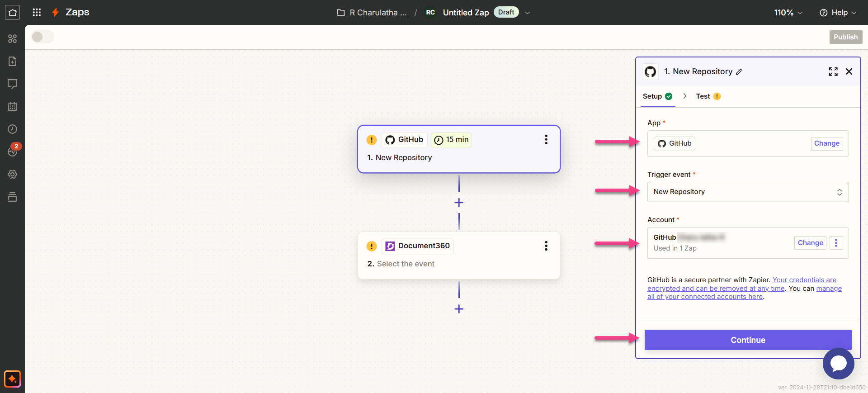The image size is (868, 393).
Task: Expand Zap title chevron next to Draft
Action: click(527, 13)
